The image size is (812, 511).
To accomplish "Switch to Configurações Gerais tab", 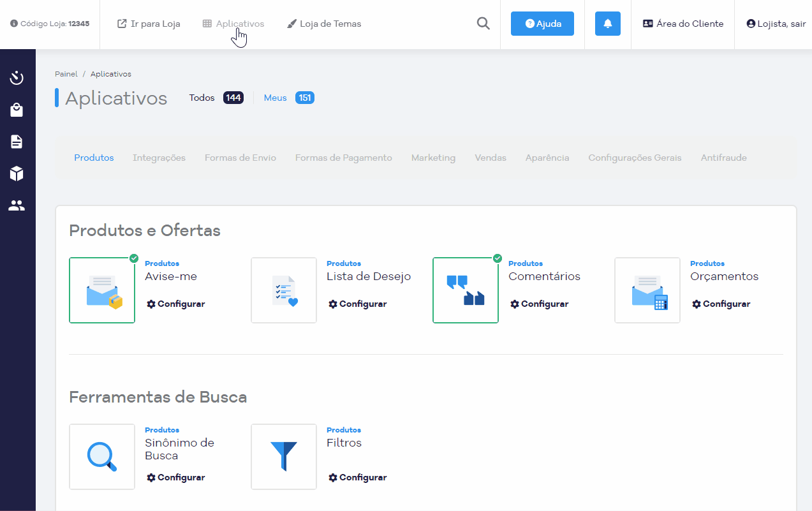I will (x=635, y=158).
